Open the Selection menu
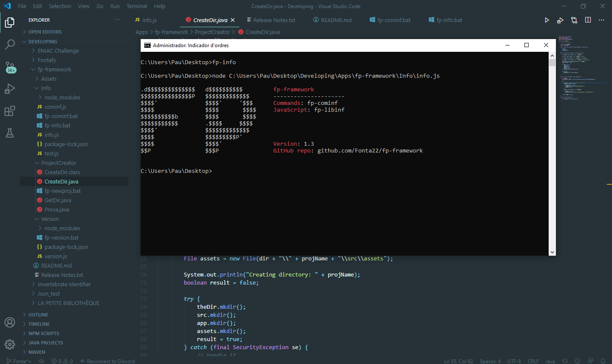The width and height of the screenshot is (612, 364). click(x=60, y=6)
